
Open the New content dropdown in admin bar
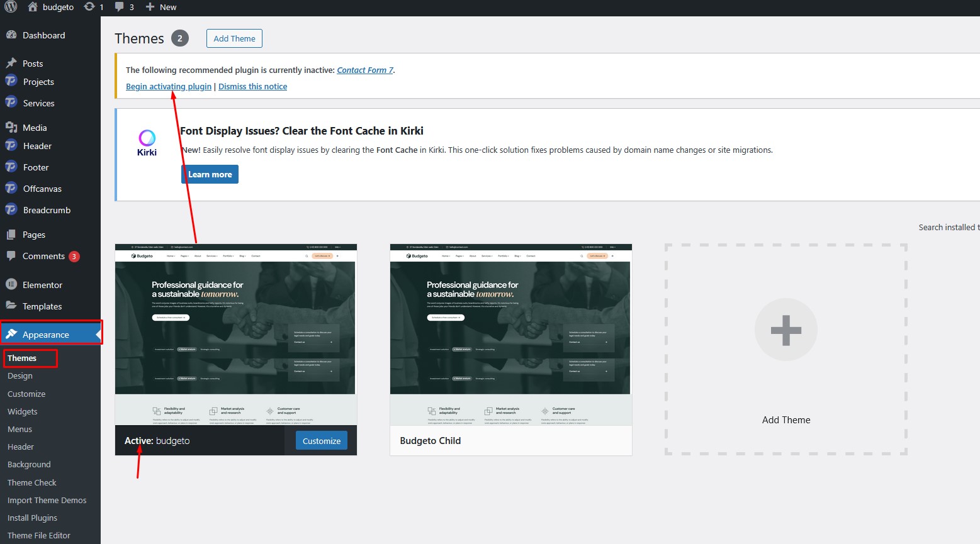pyautogui.click(x=161, y=7)
